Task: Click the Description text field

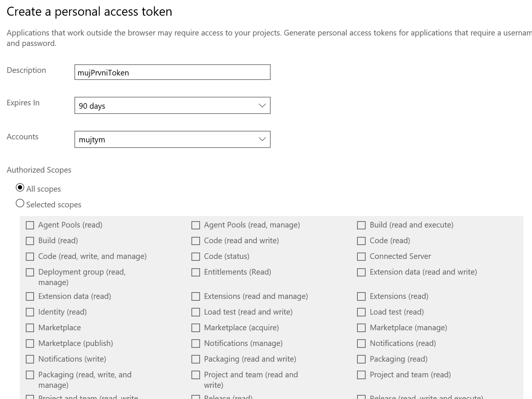Action: point(172,72)
